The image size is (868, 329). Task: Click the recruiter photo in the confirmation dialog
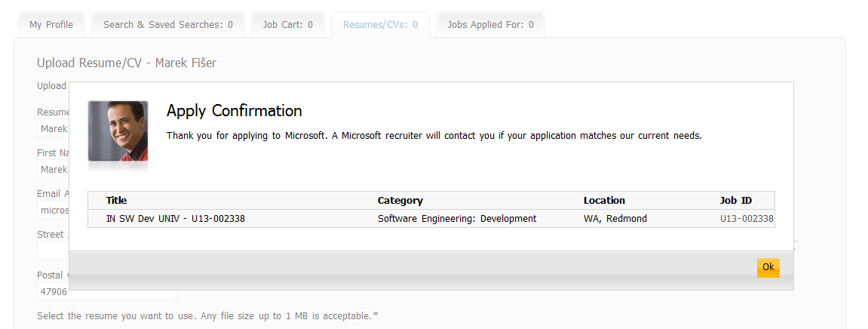118,131
